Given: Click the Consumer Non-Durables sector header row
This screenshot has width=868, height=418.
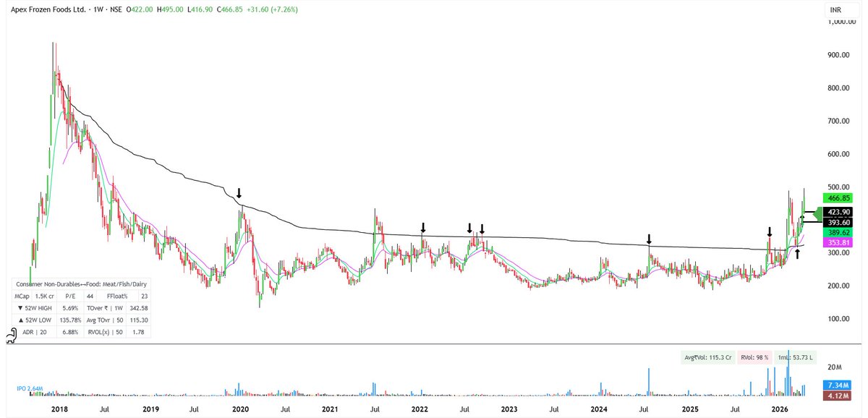Looking at the screenshot, I should click(81, 284).
